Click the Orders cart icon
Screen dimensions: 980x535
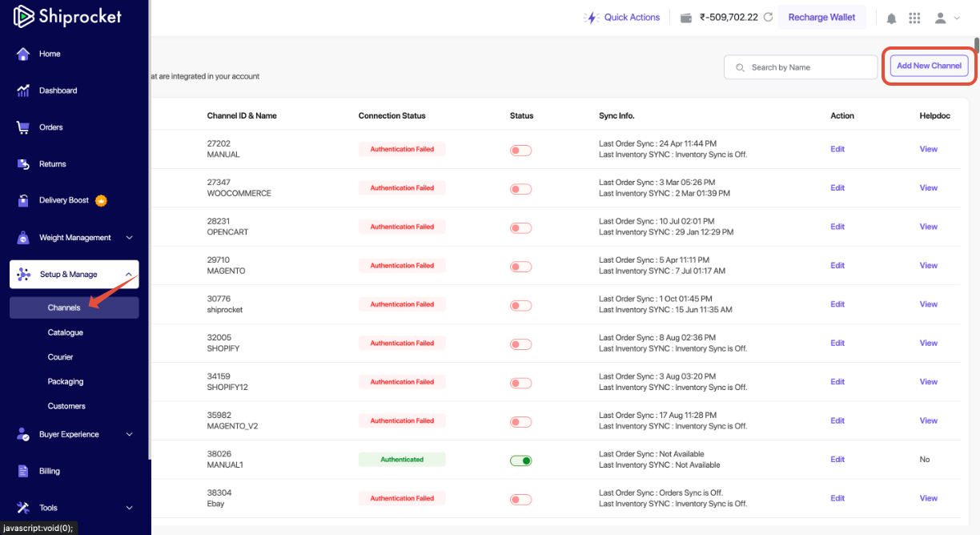pos(23,127)
